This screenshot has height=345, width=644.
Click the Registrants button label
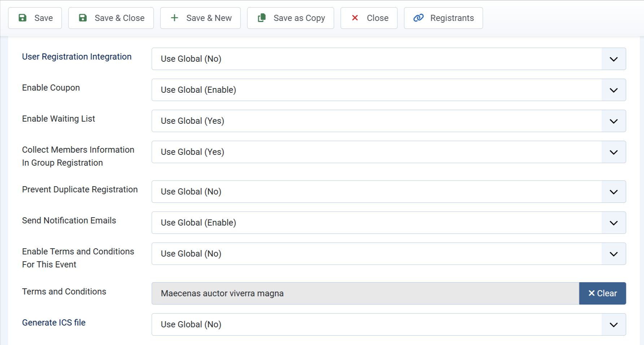[x=452, y=18]
